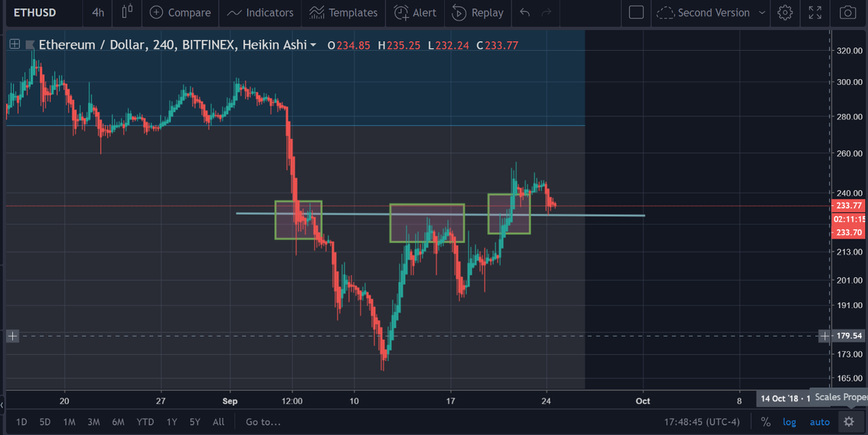This screenshot has height=435, width=868.
Task: Open chart settings gear in top toolbar
Action: (785, 12)
